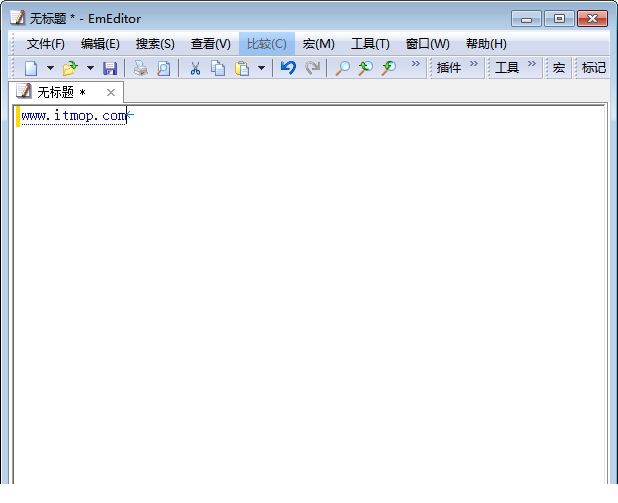Open Print Preview icon

coord(164,68)
